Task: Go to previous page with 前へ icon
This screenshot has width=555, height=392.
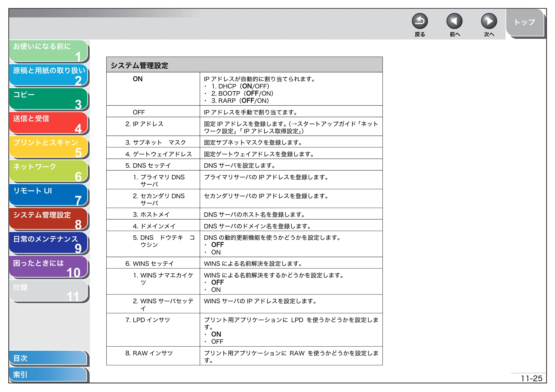Action: (454, 21)
